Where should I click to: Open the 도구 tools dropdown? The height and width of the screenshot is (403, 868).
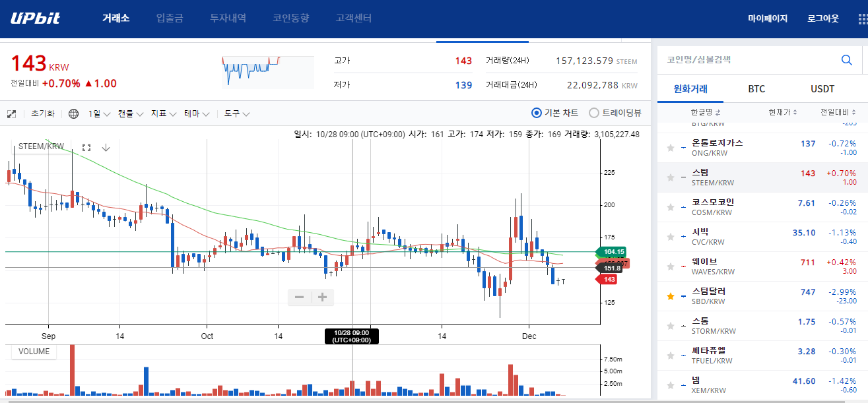point(237,113)
